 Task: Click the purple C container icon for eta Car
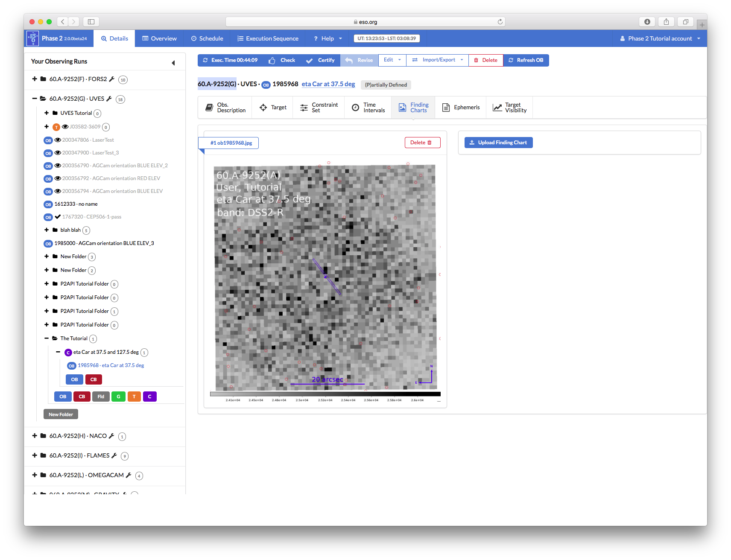68,353
